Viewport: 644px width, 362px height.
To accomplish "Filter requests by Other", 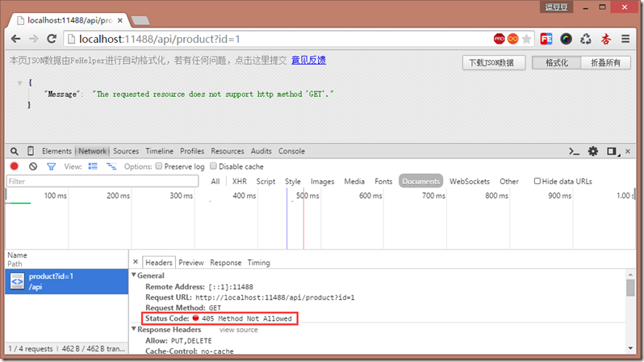I will (x=509, y=182).
